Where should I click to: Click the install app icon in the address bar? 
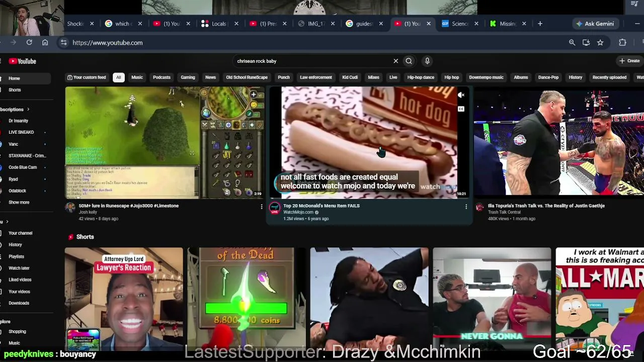click(x=586, y=43)
